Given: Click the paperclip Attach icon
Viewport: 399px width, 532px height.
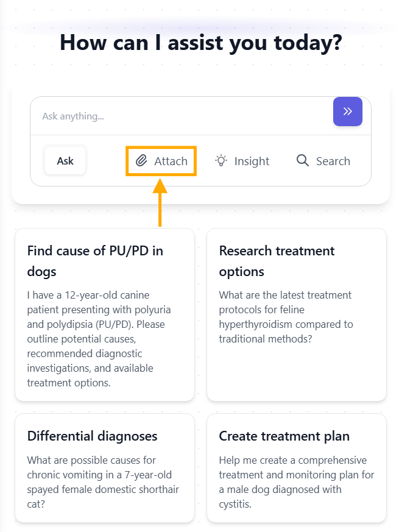Looking at the screenshot, I should point(141,161).
